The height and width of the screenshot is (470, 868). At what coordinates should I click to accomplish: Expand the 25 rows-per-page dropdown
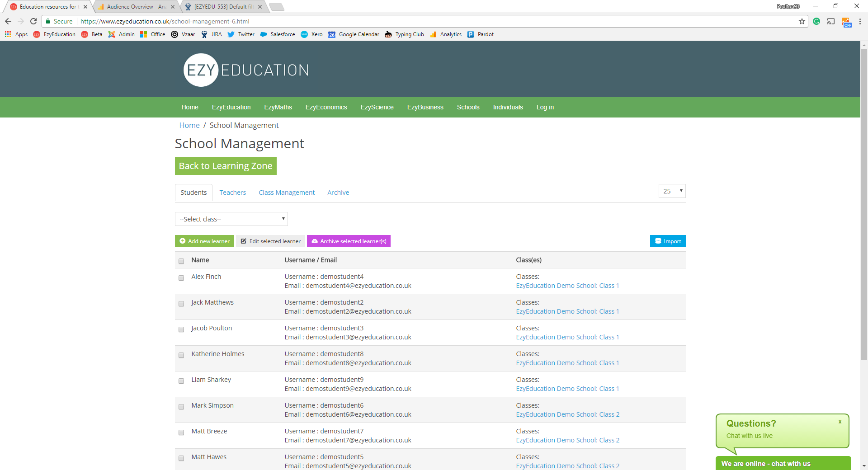(x=672, y=191)
